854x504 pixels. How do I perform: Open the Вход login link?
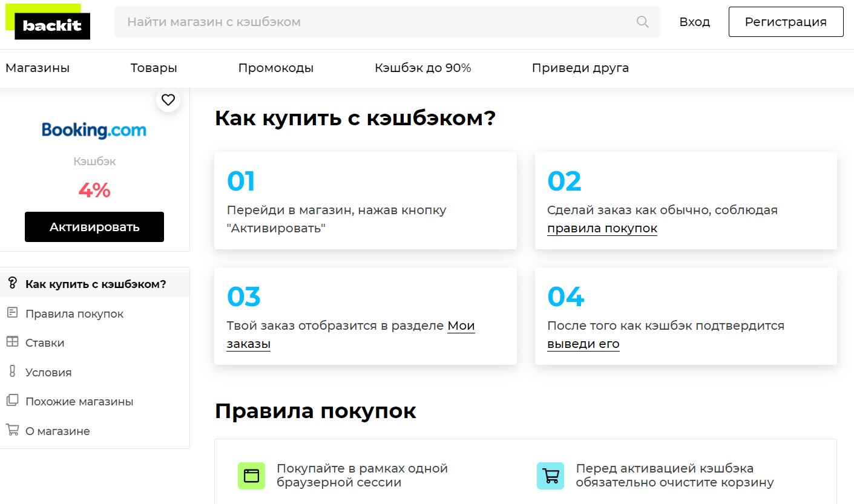click(x=694, y=22)
